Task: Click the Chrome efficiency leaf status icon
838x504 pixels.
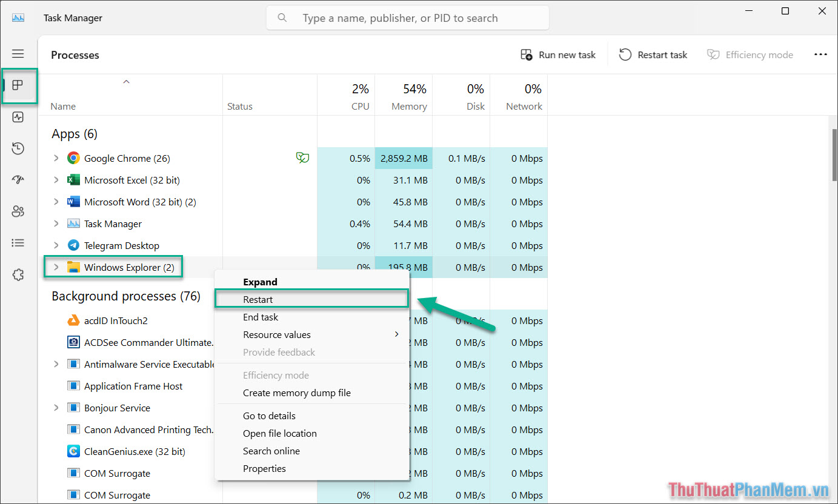Action: click(x=302, y=158)
